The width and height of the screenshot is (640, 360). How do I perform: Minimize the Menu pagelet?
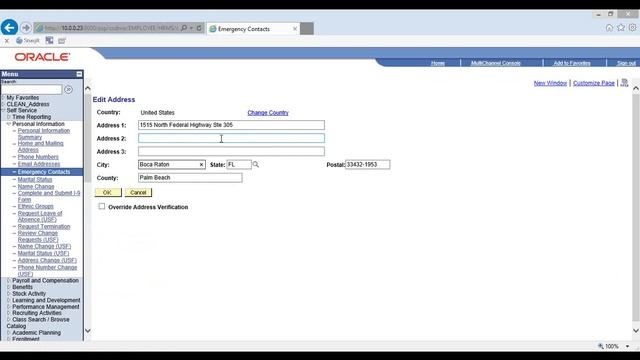[x=79, y=74]
